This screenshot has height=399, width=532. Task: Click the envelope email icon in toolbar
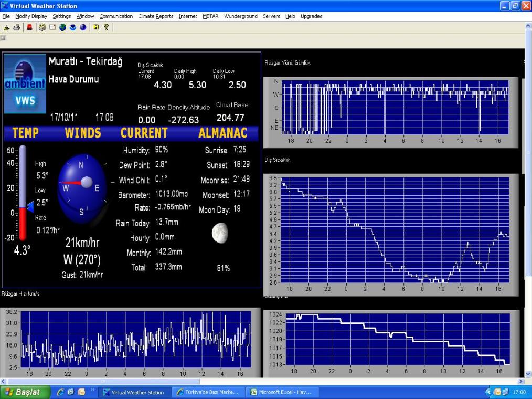53,27
